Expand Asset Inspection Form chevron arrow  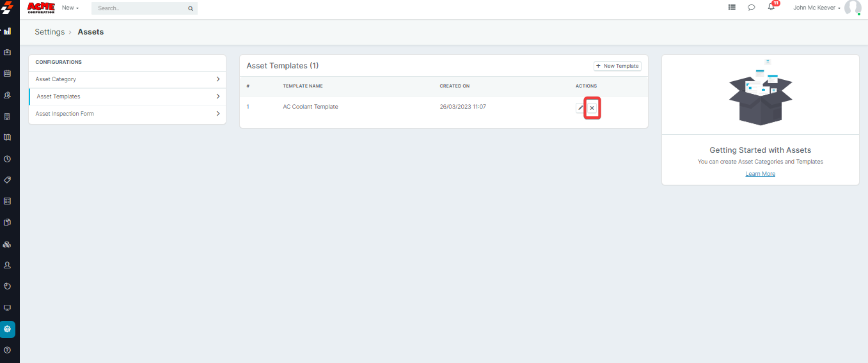click(217, 114)
